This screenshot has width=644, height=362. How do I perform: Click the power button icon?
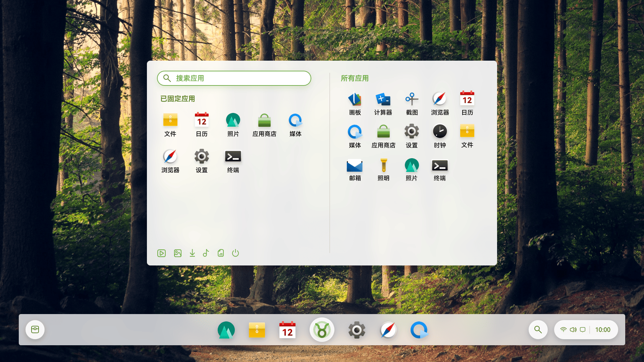click(235, 253)
